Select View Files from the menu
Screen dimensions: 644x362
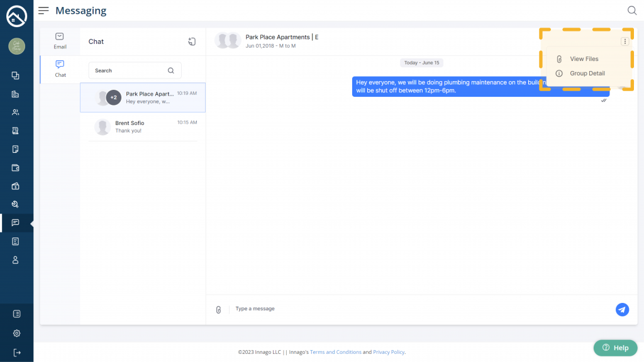[x=584, y=59]
